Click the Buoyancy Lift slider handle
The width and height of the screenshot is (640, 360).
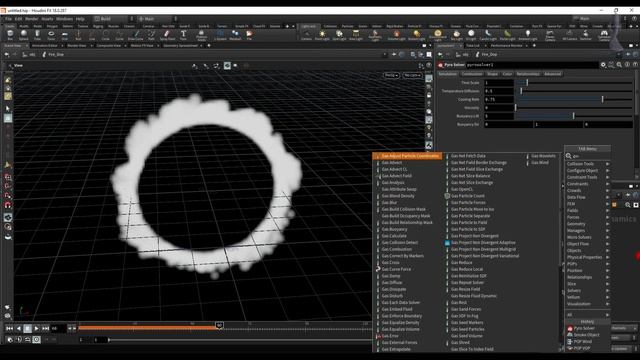pyautogui.click(x=573, y=116)
